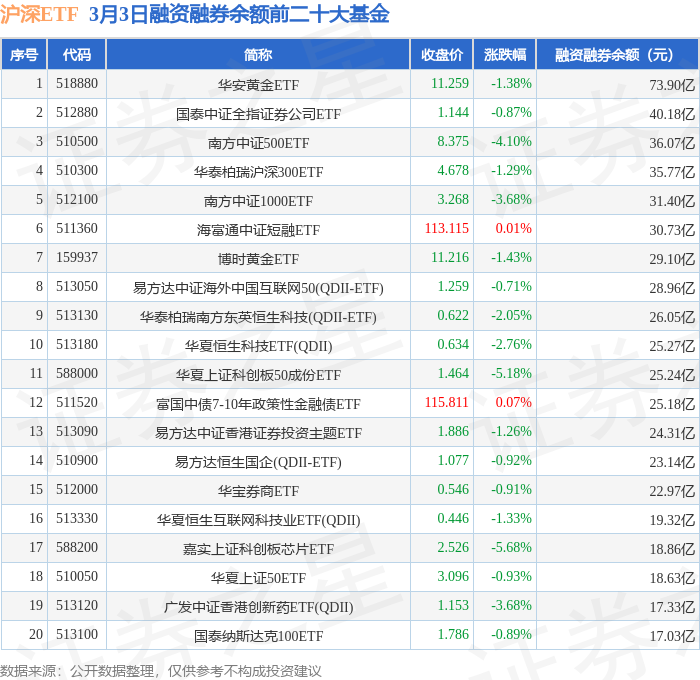Click the 31.40亿 balance value

pyautogui.click(x=672, y=201)
